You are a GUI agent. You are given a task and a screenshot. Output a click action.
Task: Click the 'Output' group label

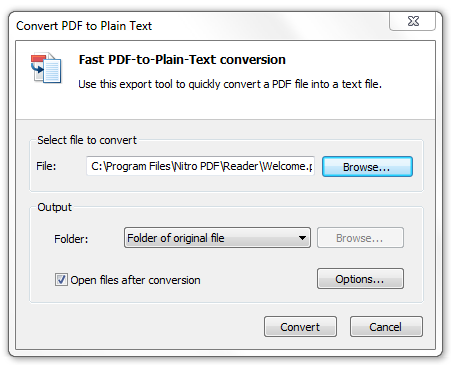click(54, 207)
